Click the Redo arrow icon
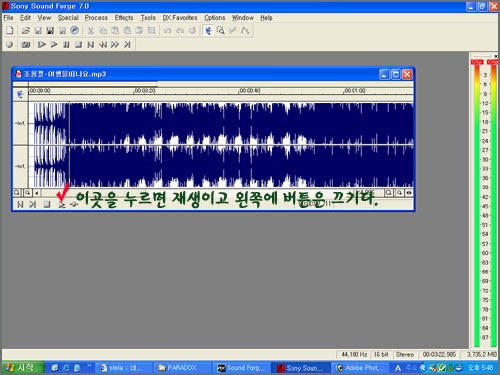The width and height of the screenshot is (500, 375). [180, 31]
